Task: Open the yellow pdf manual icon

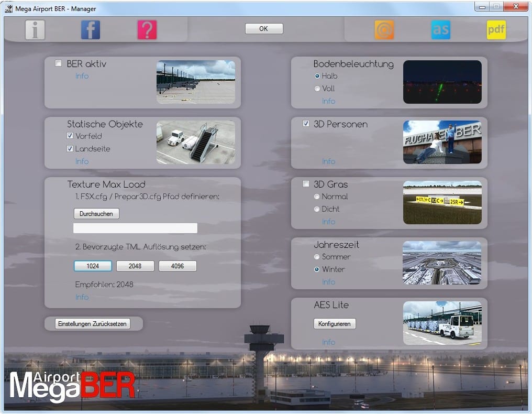Action: (x=496, y=30)
